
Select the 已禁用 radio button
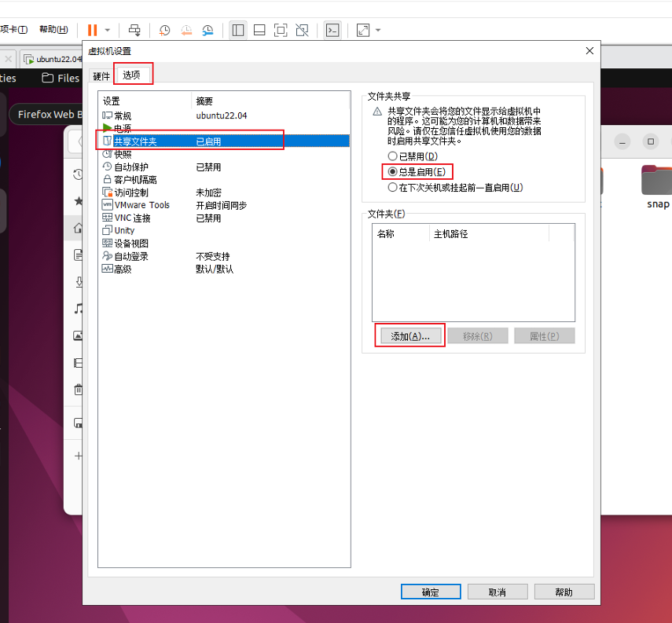click(x=393, y=157)
